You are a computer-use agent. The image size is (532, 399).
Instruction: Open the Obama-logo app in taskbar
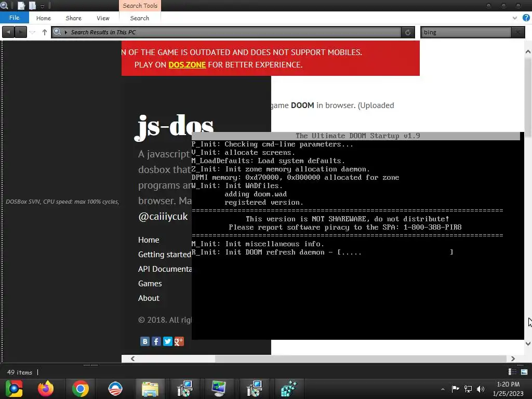[x=115, y=389]
